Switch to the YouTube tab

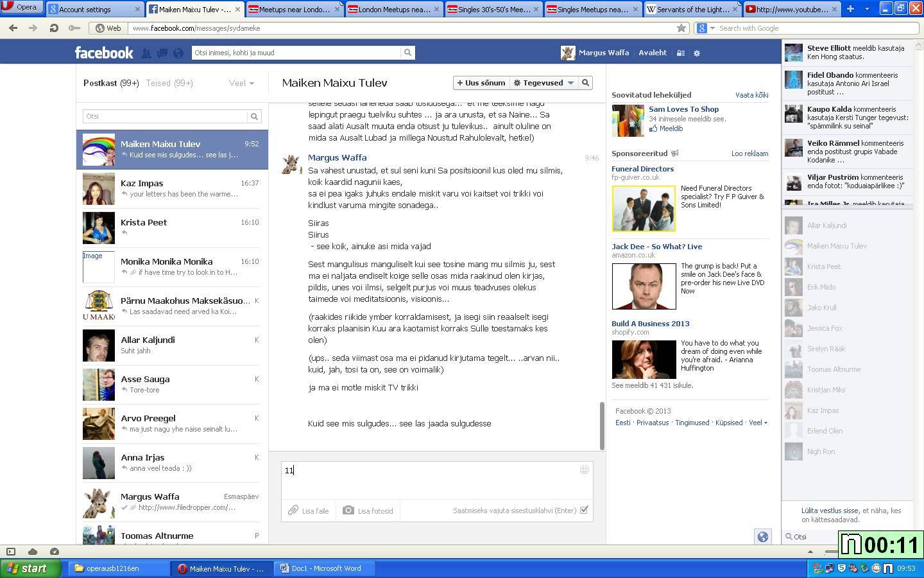tap(791, 9)
